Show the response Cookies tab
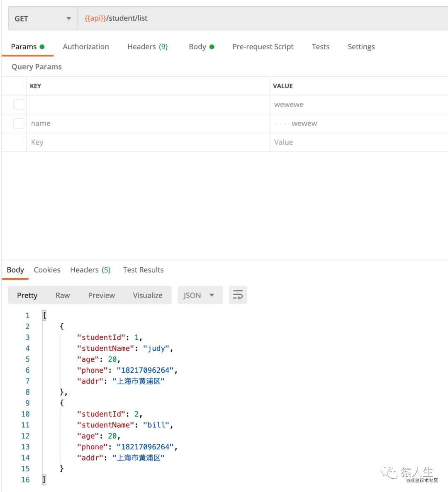The height and width of the screenshot is (492, 448). pyautogui.click(x=47, y=270)
